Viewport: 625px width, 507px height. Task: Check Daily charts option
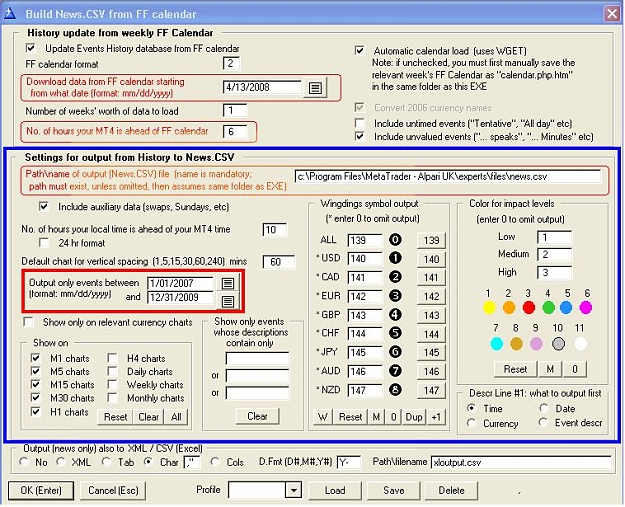pos(112,371)
